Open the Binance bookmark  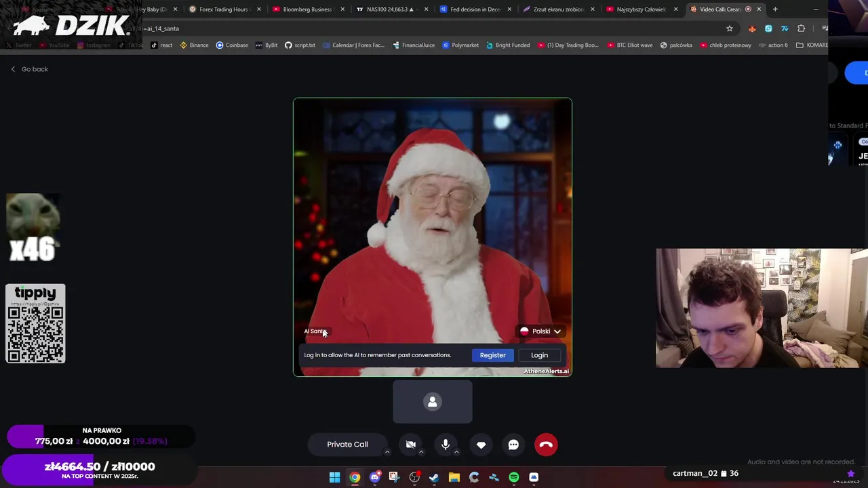(194, 45)
